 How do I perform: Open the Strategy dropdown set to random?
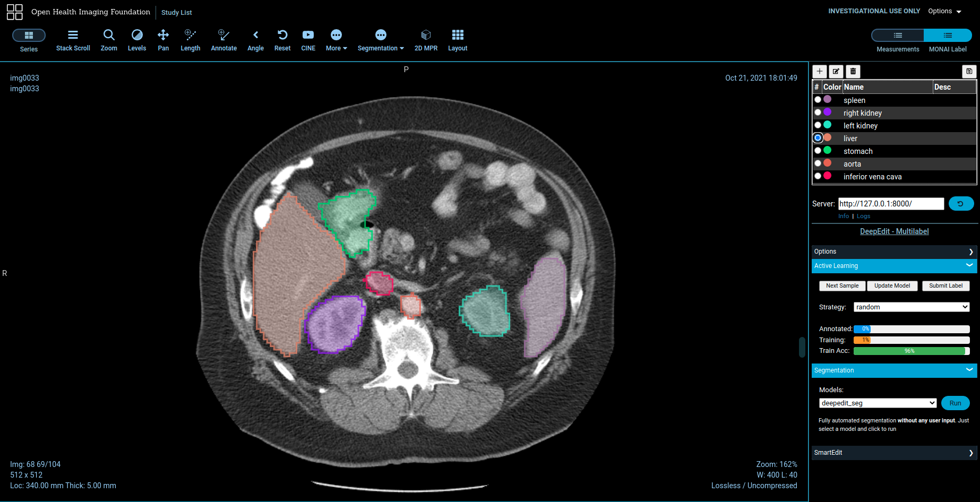coord(911,307)
